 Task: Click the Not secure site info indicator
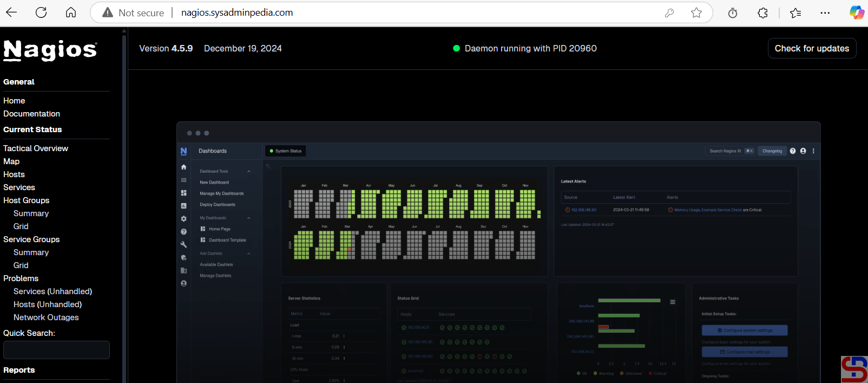[x=133, y=12]
